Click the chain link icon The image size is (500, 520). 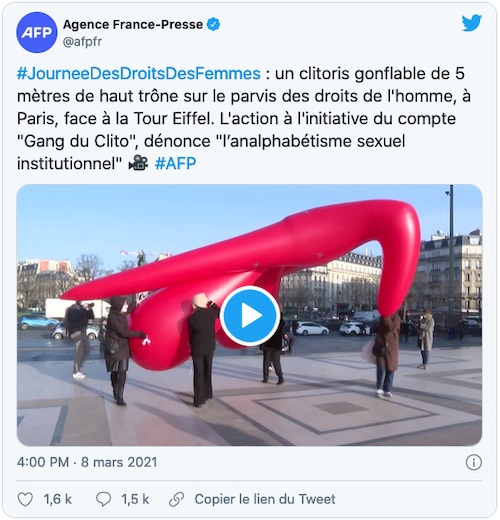[176, 499]
